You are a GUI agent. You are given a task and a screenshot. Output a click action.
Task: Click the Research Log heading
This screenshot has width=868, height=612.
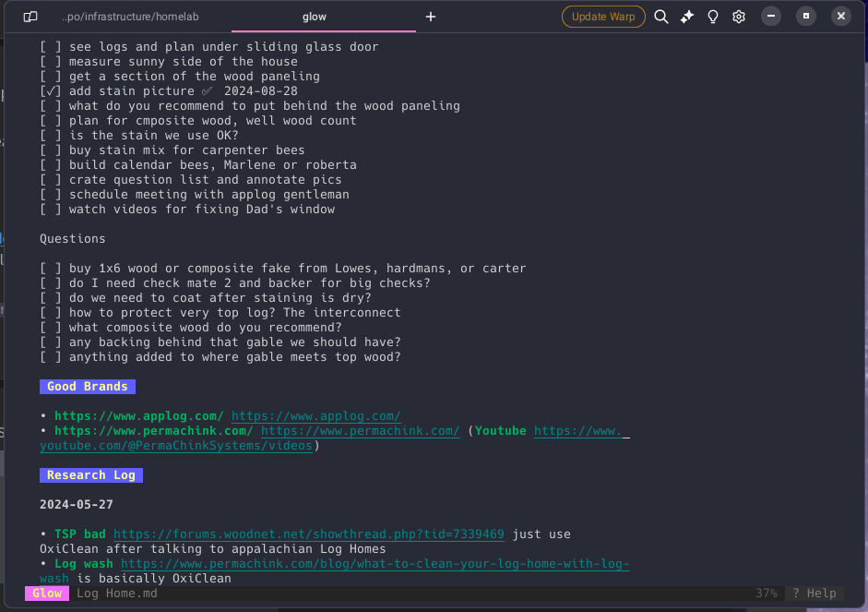pyautogui.click(x=90, y=475)
